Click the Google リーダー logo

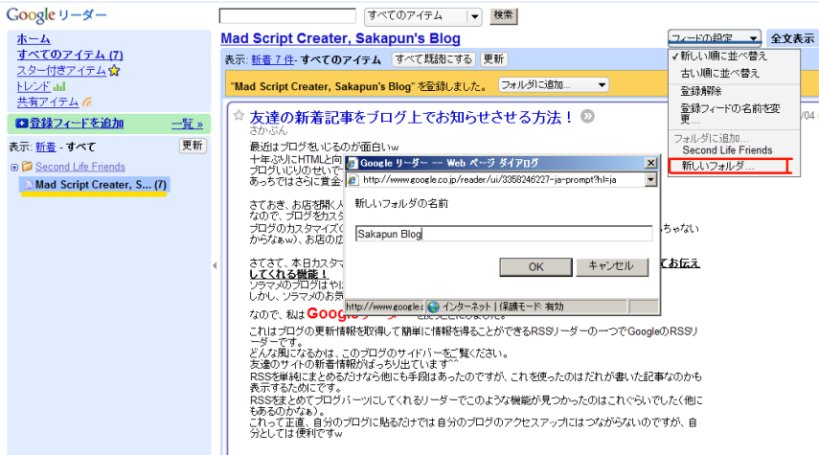point(56,15)
